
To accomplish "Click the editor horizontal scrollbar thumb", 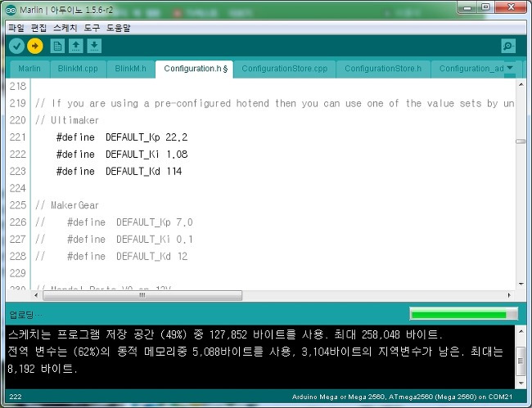I will point(142,295).
